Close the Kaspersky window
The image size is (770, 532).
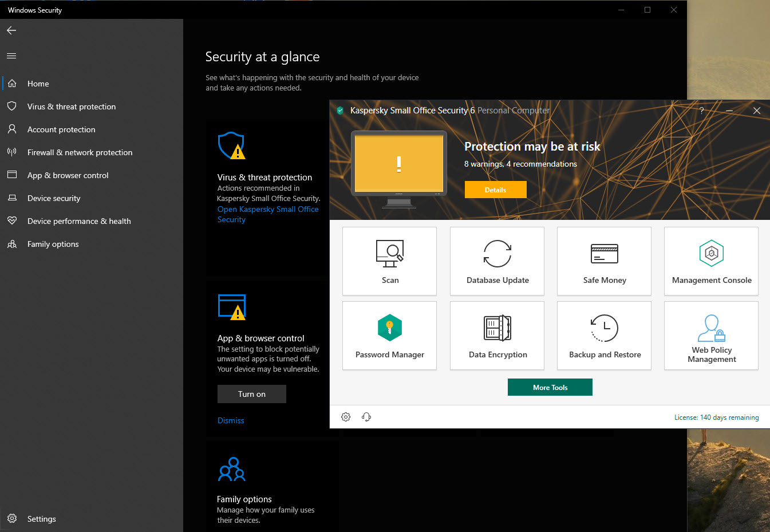tap(757, 111)
